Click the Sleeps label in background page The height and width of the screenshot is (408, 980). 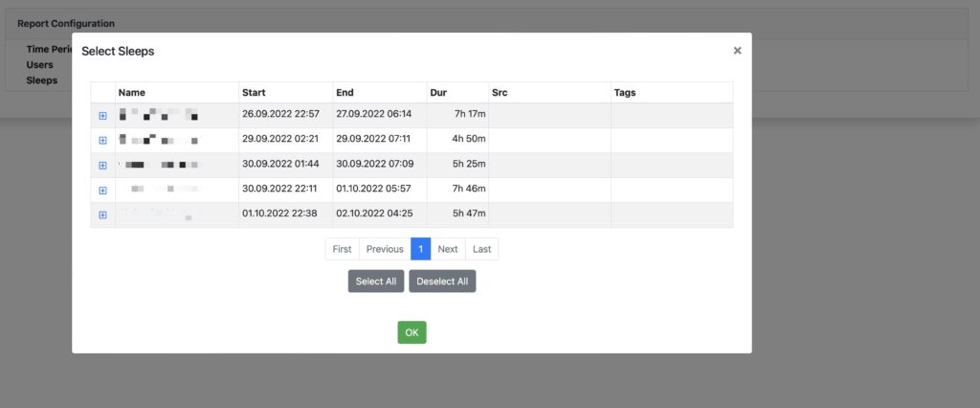coord(42,80)
